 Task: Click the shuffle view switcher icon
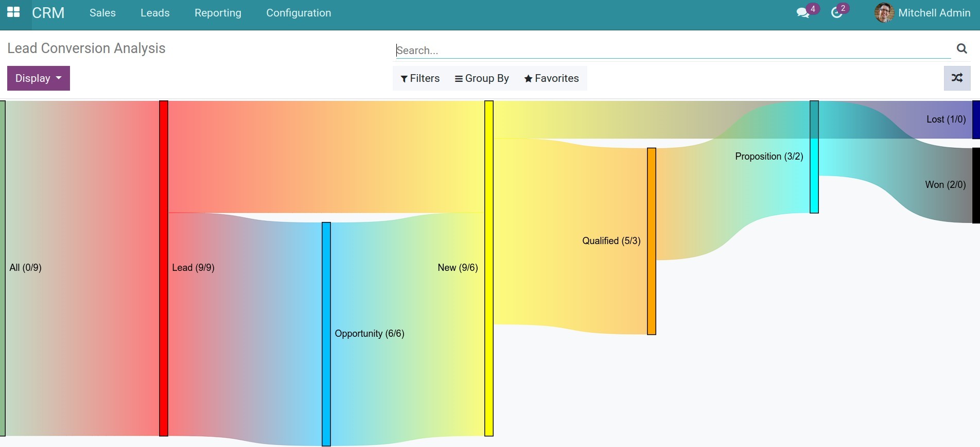[x=957, y=78]
